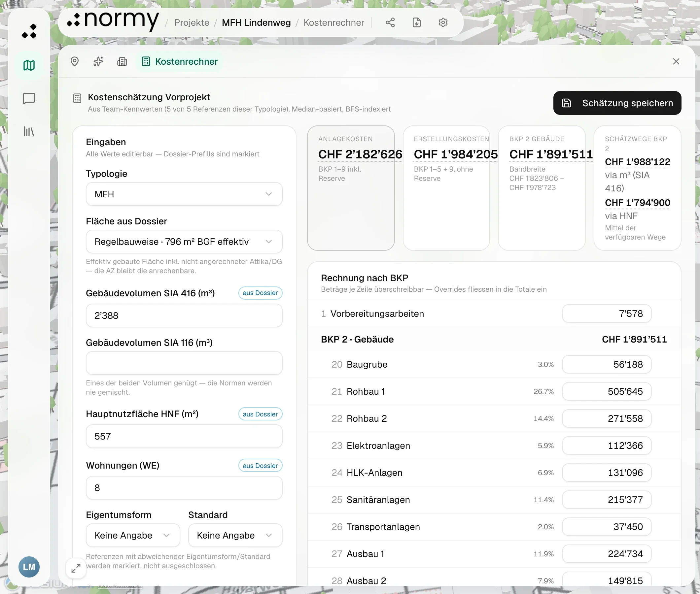Open settings gear in header
Image resolution: width=700 pixels, height=594 pixels.
[443, 22]
